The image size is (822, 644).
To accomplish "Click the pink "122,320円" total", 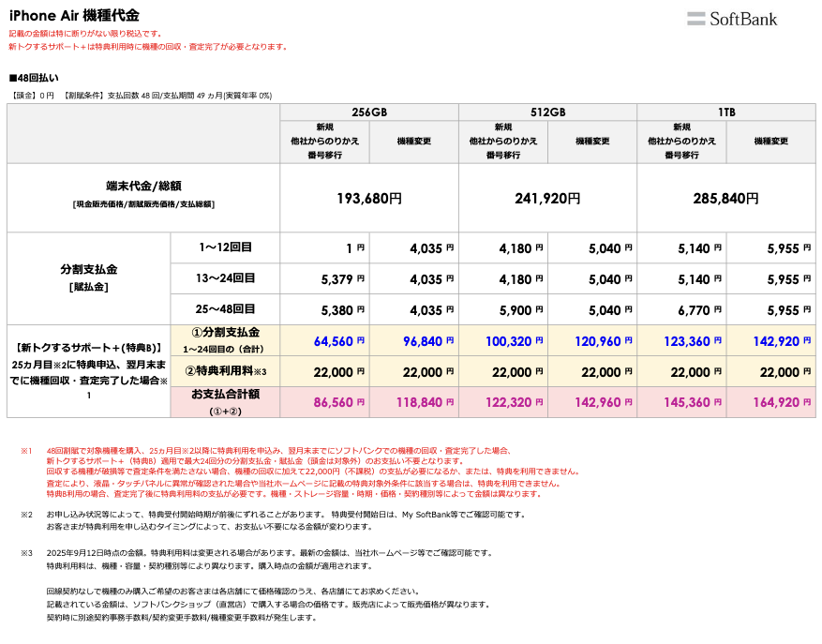I will [515, 402].
